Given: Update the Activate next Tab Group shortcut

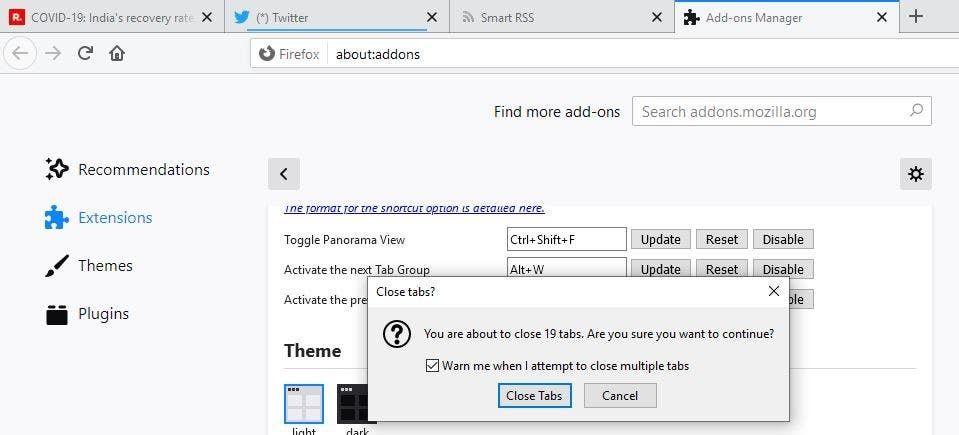Looking at the screenshot, I should click(x=661, y=269).
